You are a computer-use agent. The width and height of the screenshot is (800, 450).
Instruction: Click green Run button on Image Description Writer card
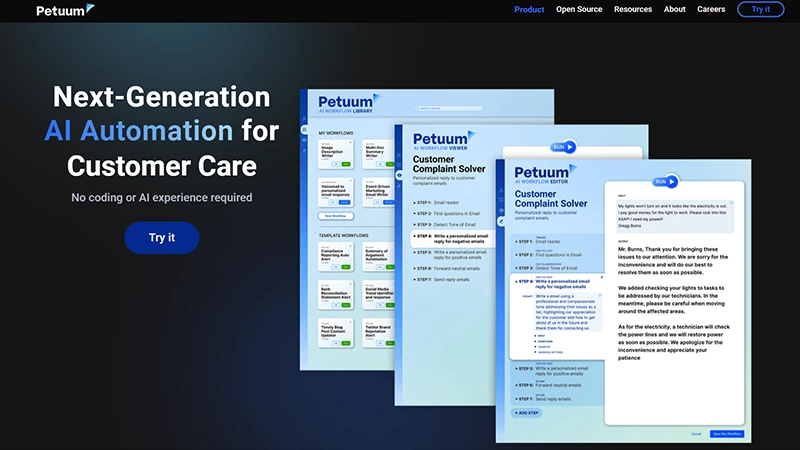coord(346,164)
